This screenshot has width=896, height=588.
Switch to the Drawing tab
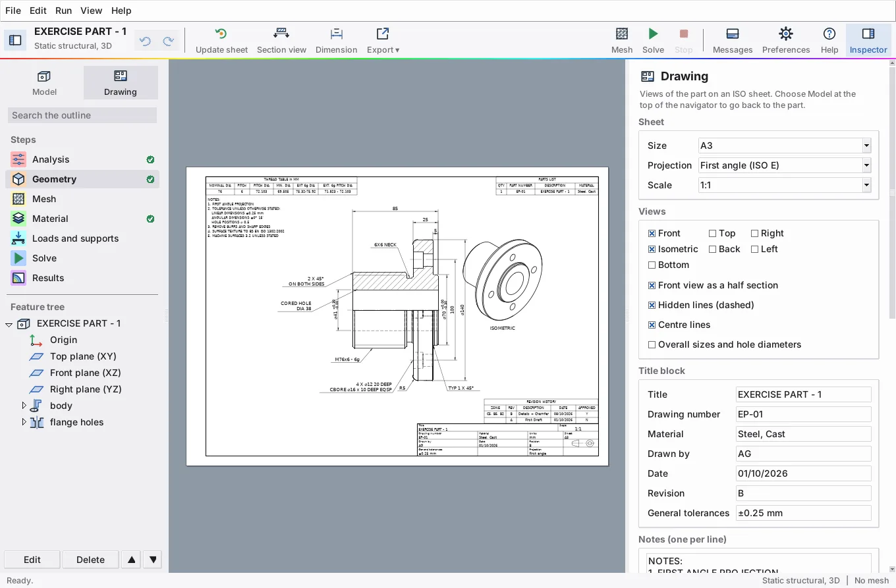coord(121,82)
